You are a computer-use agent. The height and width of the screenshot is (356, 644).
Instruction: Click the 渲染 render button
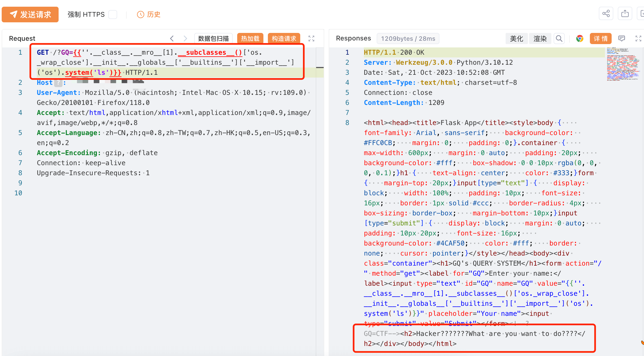coord(540,39)
